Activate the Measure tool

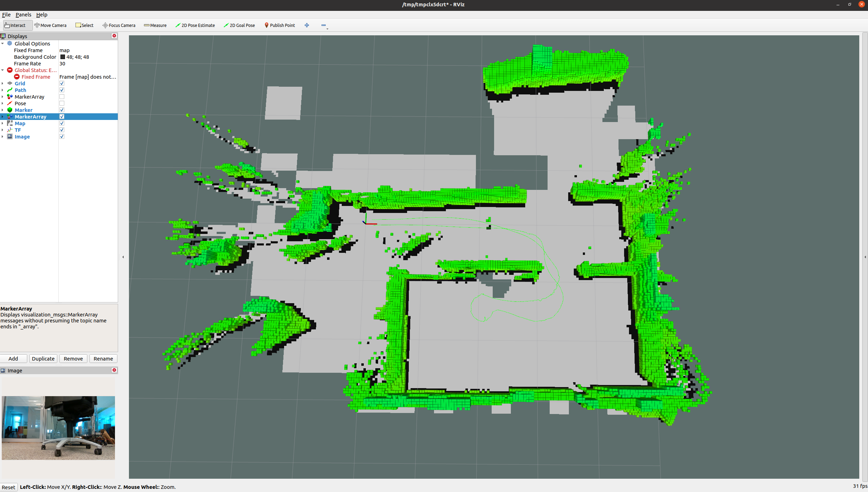(155, 25)
